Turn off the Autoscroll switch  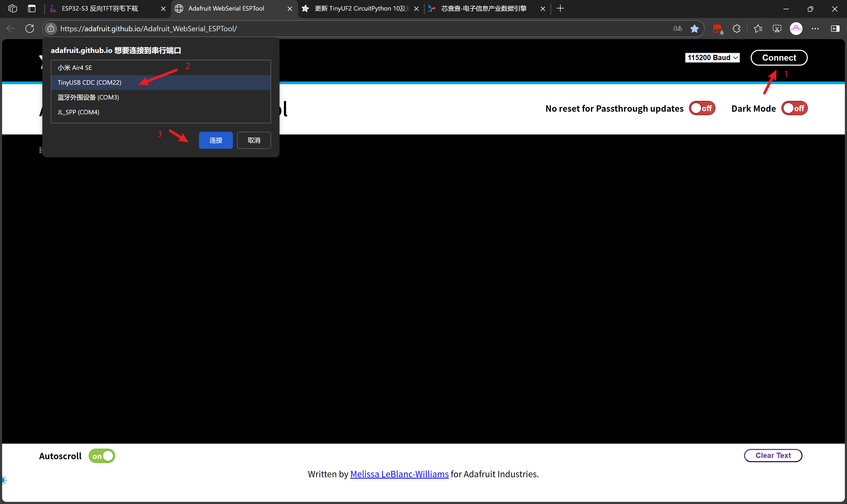[102, 456]
